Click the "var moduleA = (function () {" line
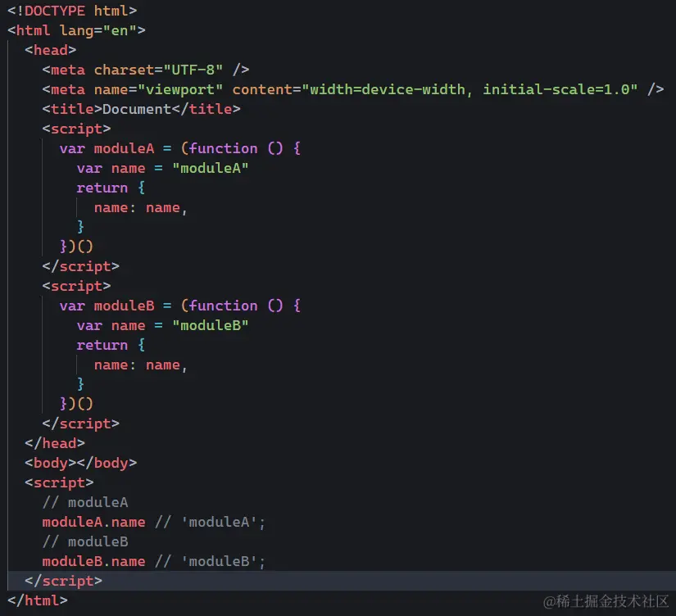Screen dimensions: 676x616 [180, 148]
